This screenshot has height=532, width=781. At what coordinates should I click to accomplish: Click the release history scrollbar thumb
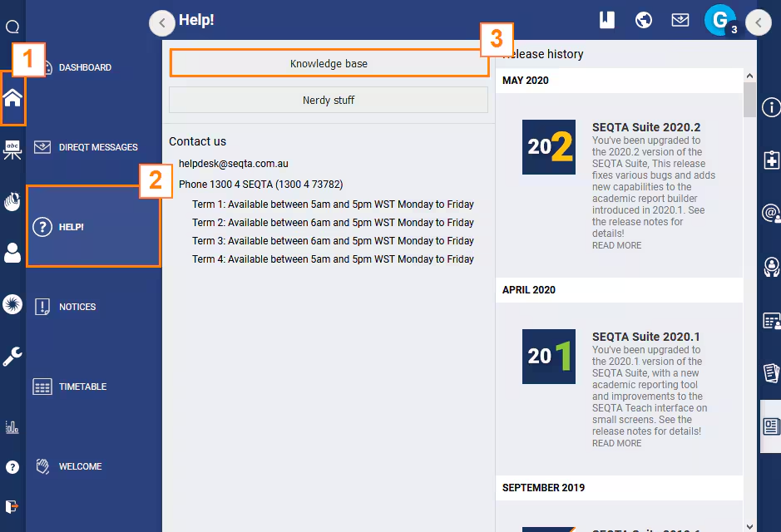point(749,100)
